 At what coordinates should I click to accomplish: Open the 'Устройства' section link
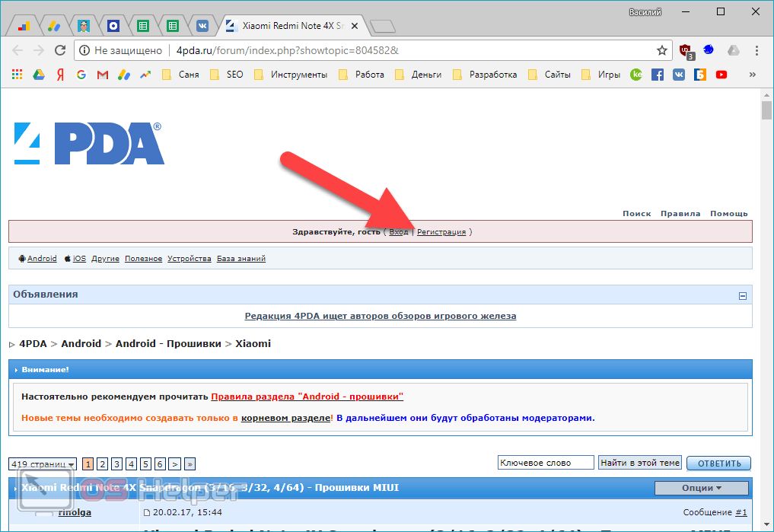189,259
